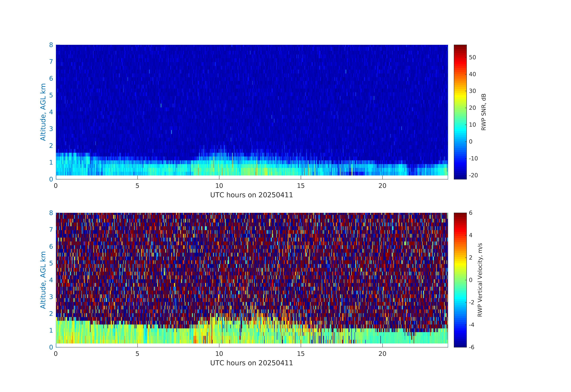This screenshot has width=571, height=392.
Task: Click y-axis tick 4 on bottom plot
Action: coord(51,280)
